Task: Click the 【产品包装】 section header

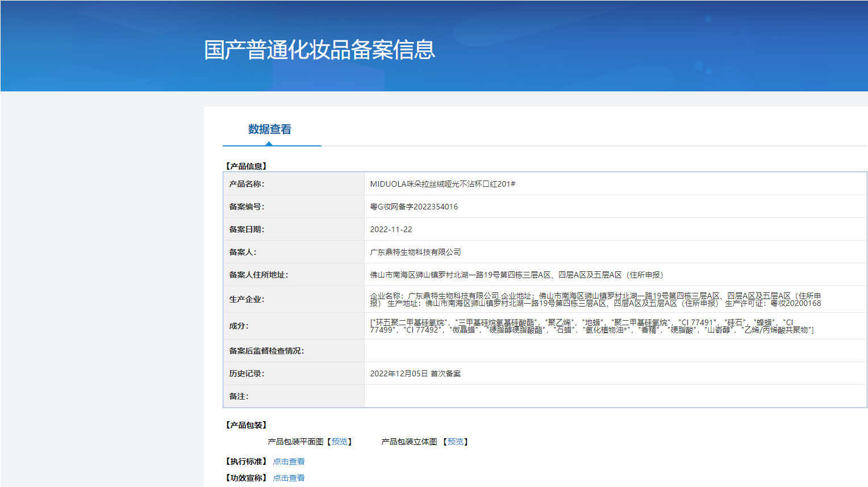Action: (x=246, y=425)
